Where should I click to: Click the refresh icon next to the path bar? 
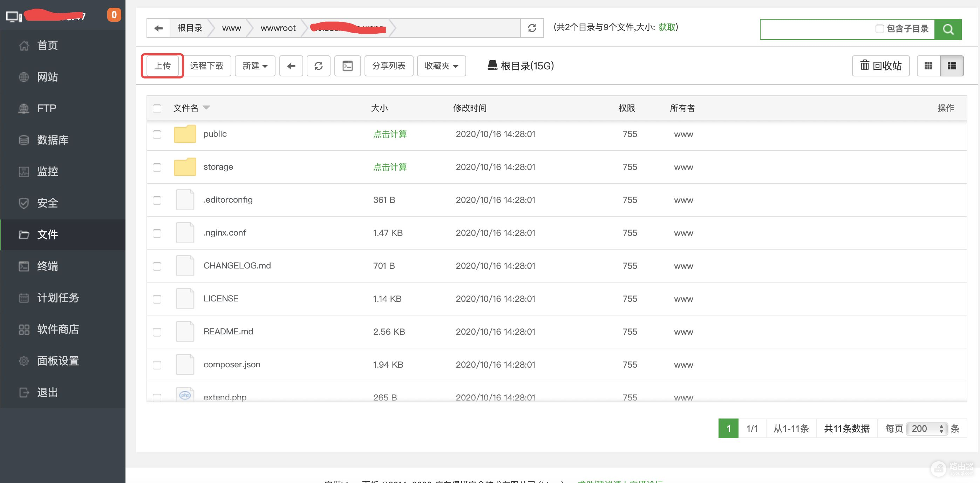532,28
